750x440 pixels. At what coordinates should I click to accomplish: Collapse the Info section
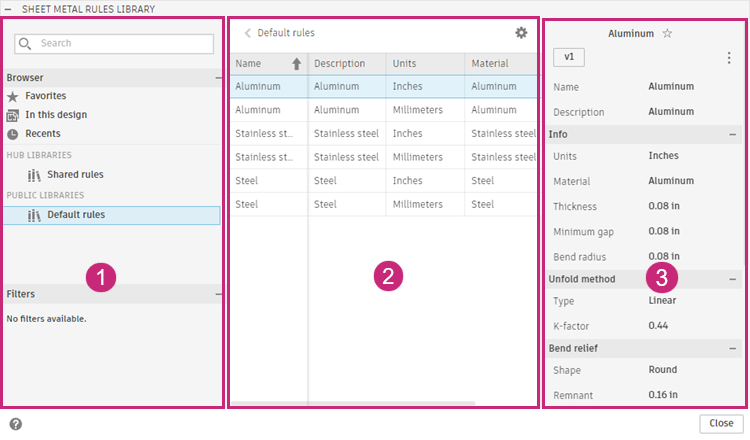732,134
